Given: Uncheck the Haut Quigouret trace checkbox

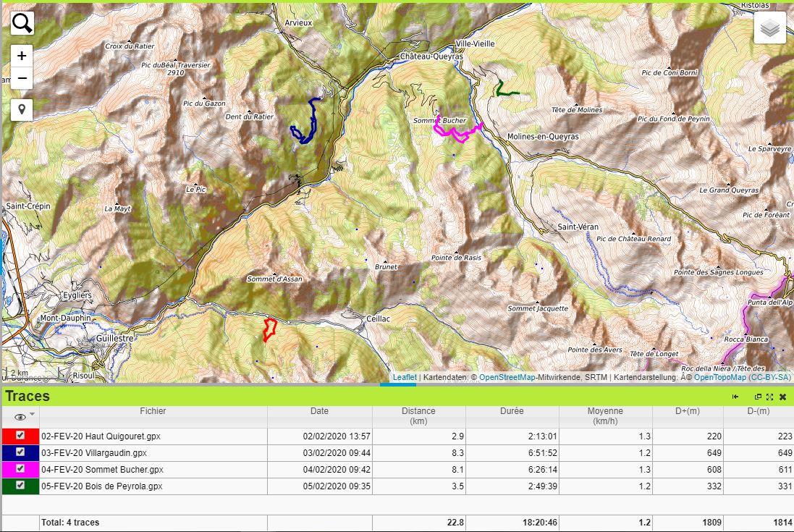Looking at the screenshot, I should pyautogui.click(x=20, y=436).
